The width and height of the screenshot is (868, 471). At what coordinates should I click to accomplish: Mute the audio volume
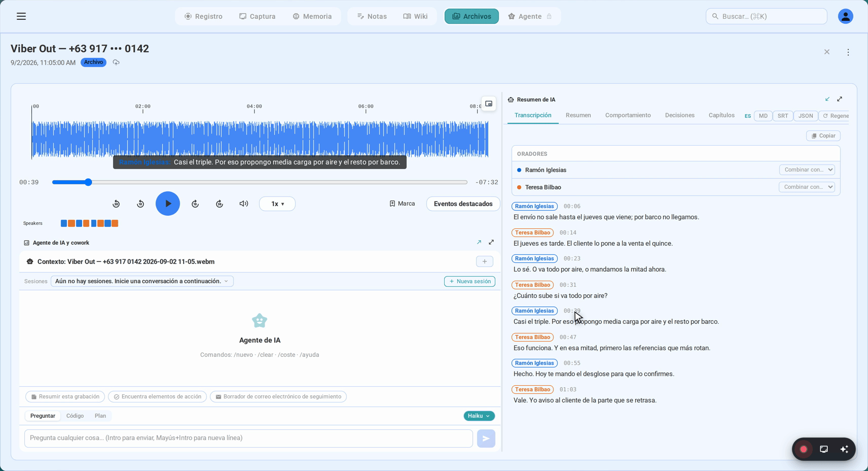pos(244,204)
